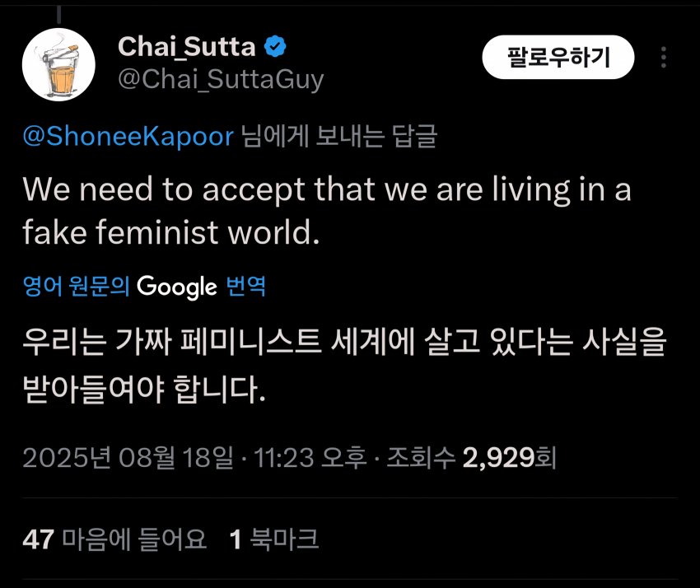Image resolution: width=700 pixels, height=588 pixels.
Task: Click the bold 47 likes count
Action: click(38, 539)
